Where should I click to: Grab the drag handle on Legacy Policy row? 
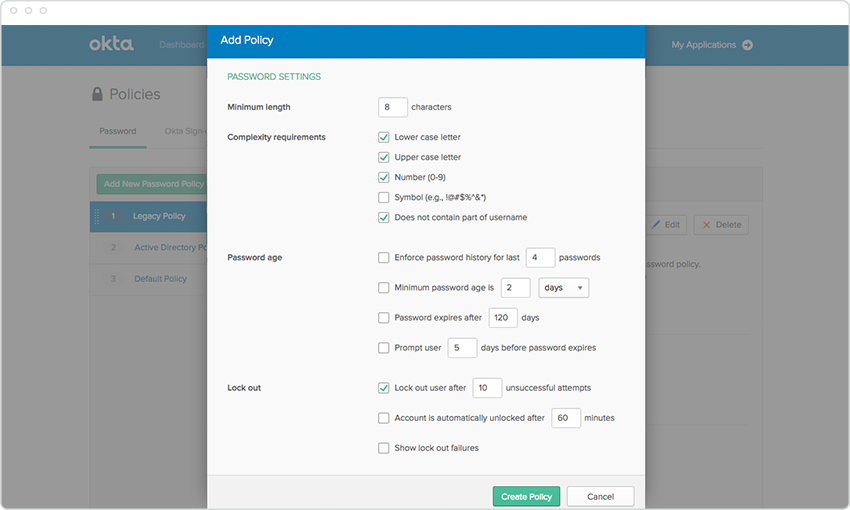point(96,216)
